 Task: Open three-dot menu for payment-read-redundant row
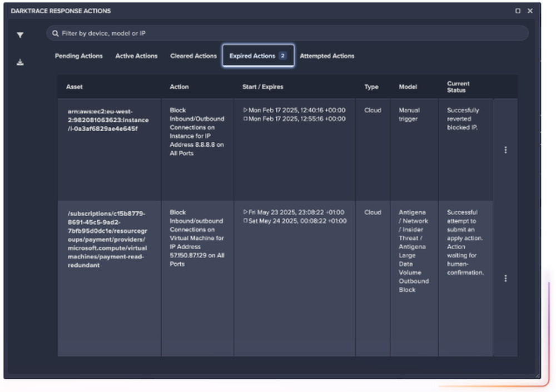[x=505, y=279]
